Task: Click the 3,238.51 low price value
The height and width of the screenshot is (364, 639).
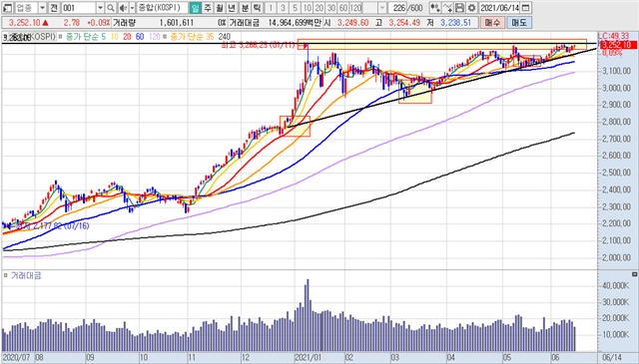Action: point(455,23)
